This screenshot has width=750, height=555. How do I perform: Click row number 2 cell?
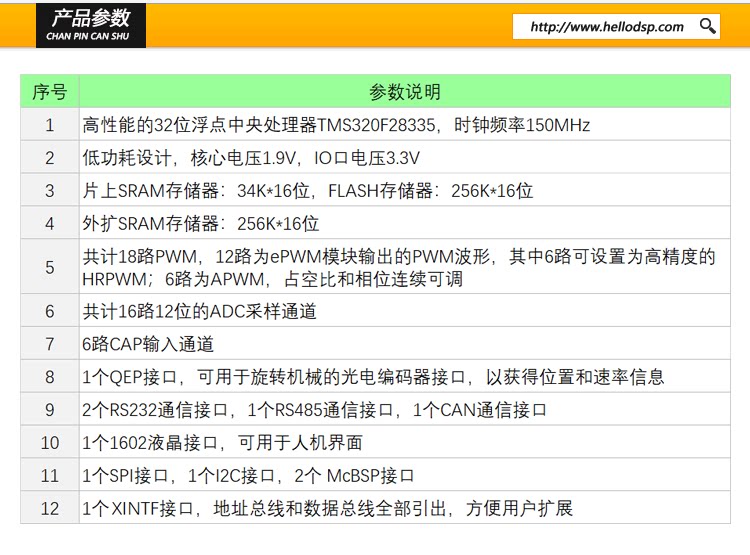tap(50, 157)
